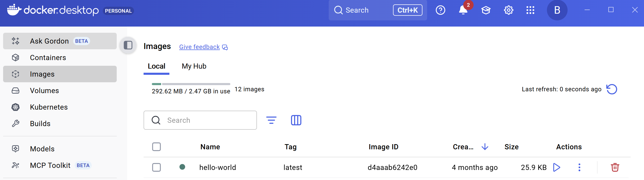Screen dimensions: 644x180
Task: Select the Images sidebar item
Action: 60,74
